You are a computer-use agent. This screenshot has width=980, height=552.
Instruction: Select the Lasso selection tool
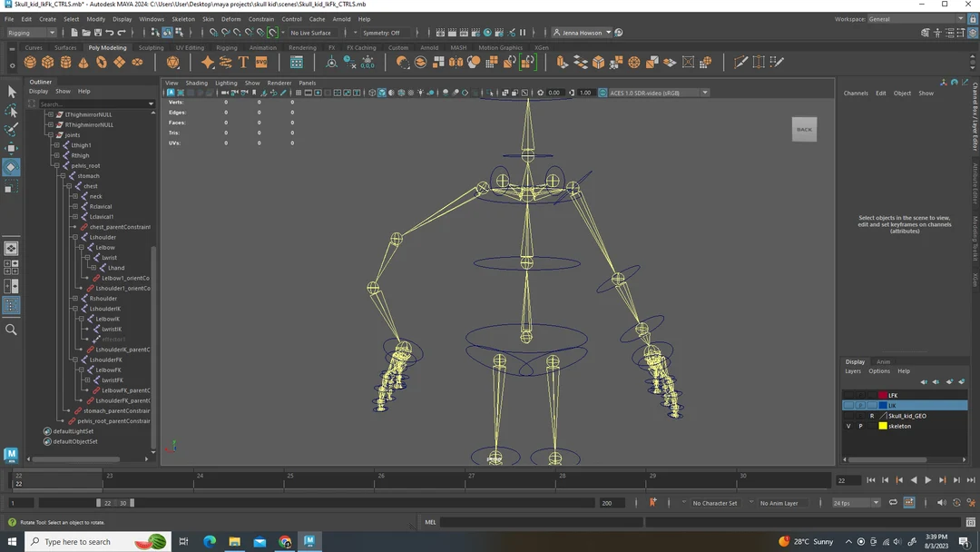click(11, 111)
